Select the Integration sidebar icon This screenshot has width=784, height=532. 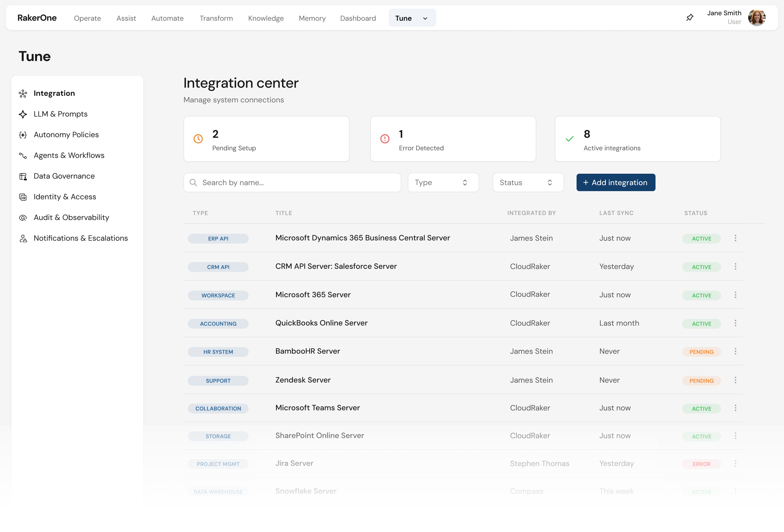23,93
